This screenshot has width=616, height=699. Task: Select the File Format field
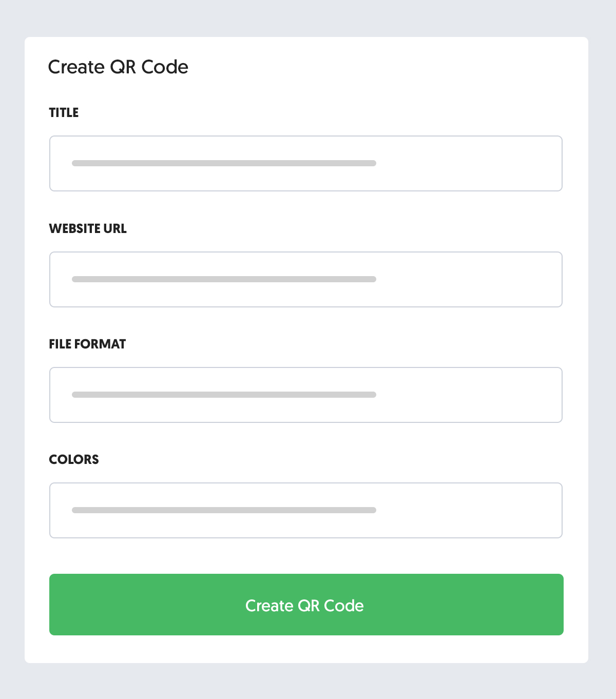click(x=306, y=395)
